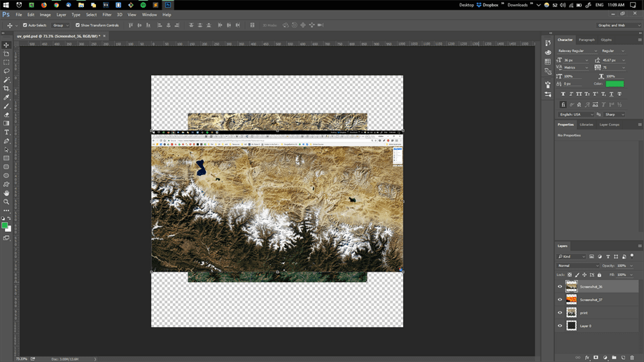644x362 pixels.
Task: Select the Path Selection tool
Action: pos(6,150)
